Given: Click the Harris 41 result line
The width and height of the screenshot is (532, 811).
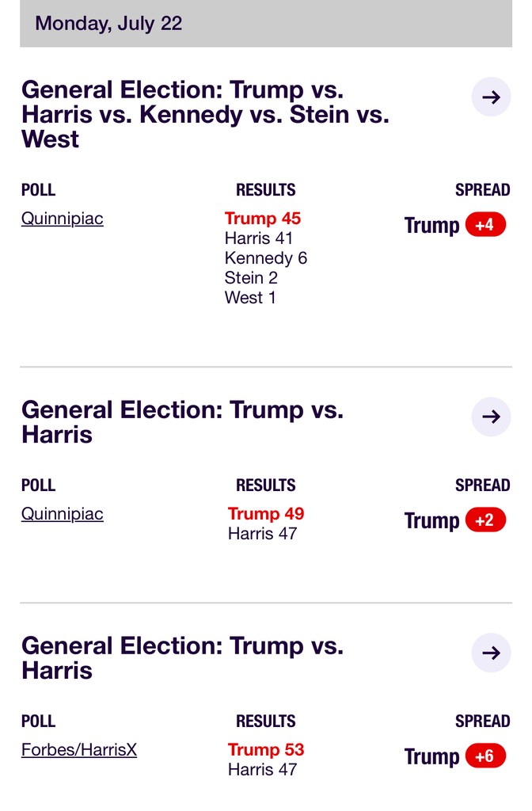Looking at the screenshot, I should (259, 238).
